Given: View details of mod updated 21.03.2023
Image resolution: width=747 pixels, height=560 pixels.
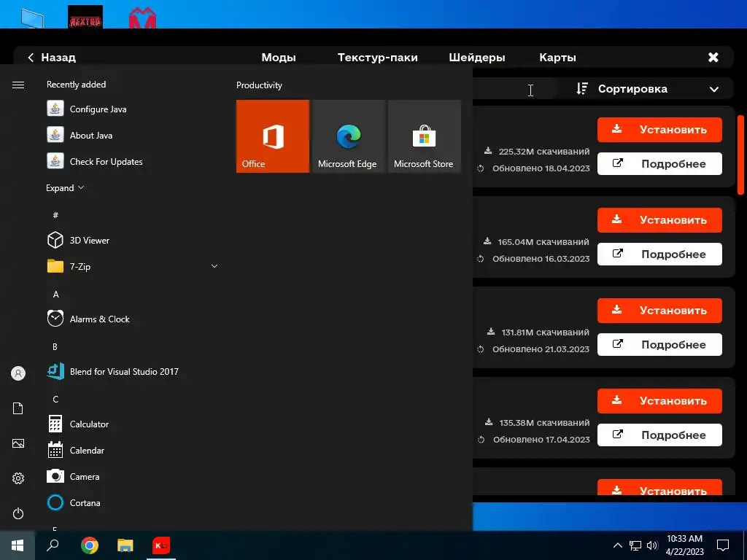Looking at the screenshot, I should click(x=659, y=345).
